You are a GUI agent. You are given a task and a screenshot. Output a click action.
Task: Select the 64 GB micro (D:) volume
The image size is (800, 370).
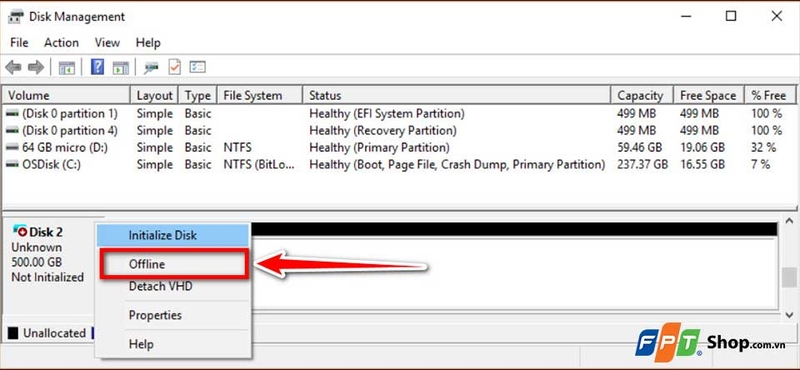[x=65, y=148]
